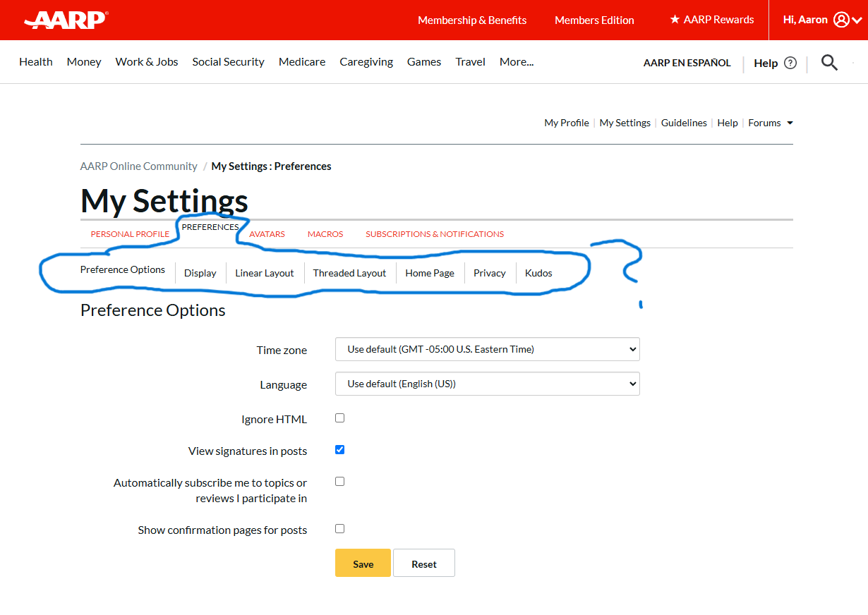Open the Language dropdown

[x=487, y=384]
